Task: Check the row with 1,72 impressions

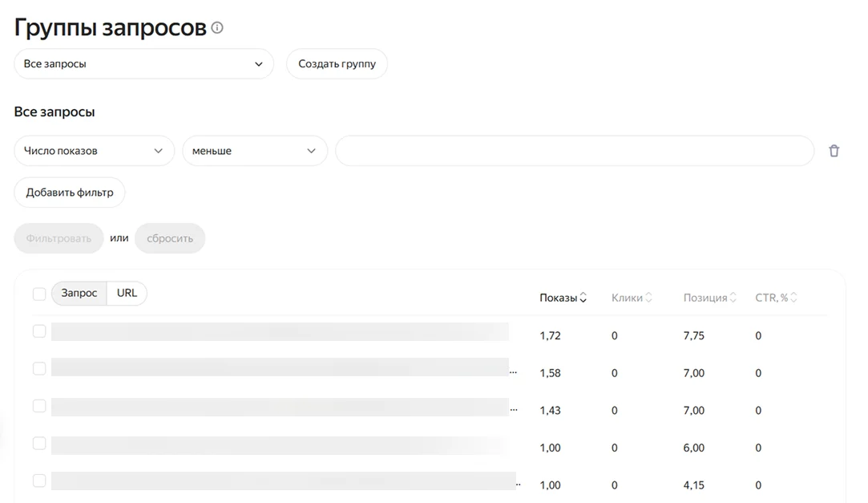Action: coord(39,331)
